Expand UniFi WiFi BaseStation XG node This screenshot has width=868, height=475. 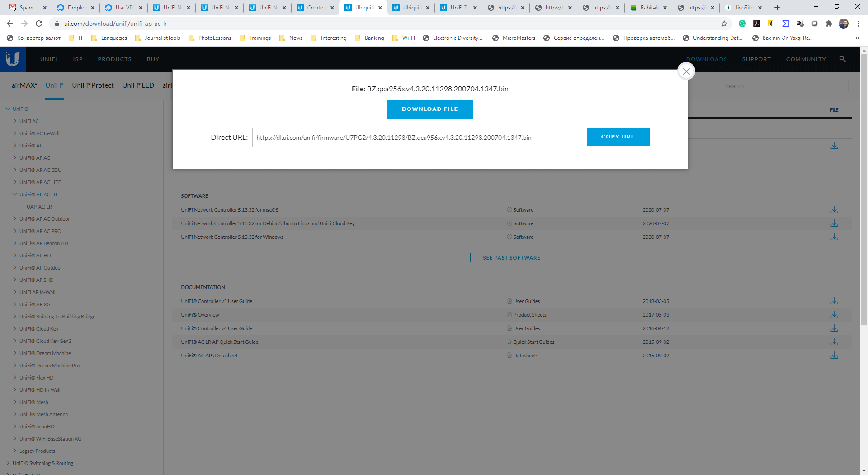pos(15,439)
